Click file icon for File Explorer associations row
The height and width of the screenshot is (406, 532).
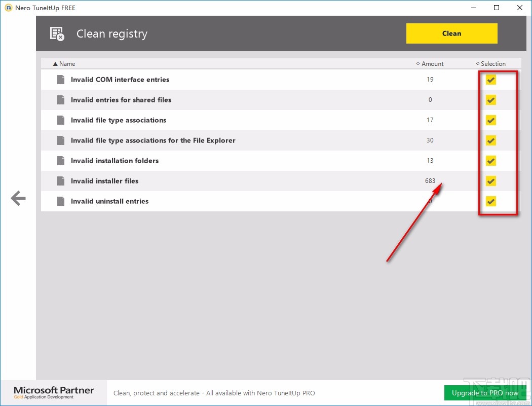point(61,140)
